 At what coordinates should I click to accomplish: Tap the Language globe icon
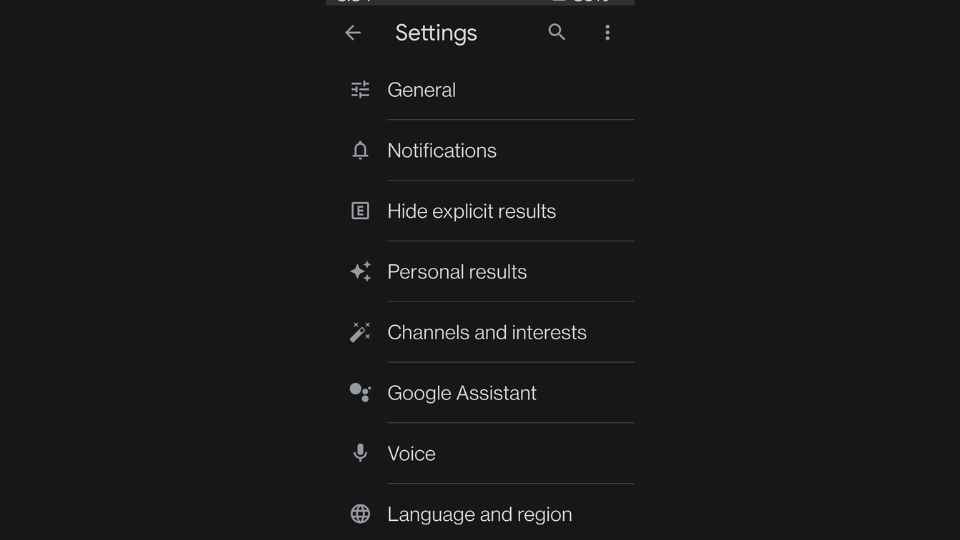click(x=360, y=514)
